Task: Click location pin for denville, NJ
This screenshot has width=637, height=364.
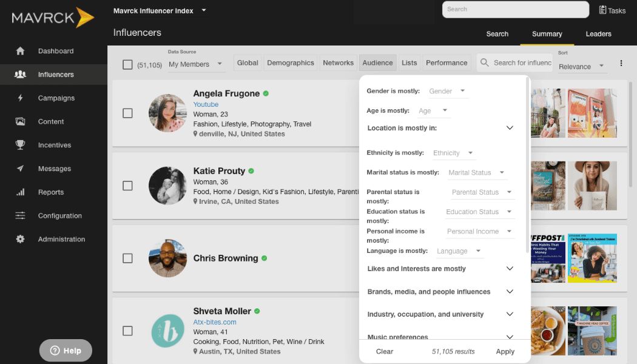Action: 195,133
